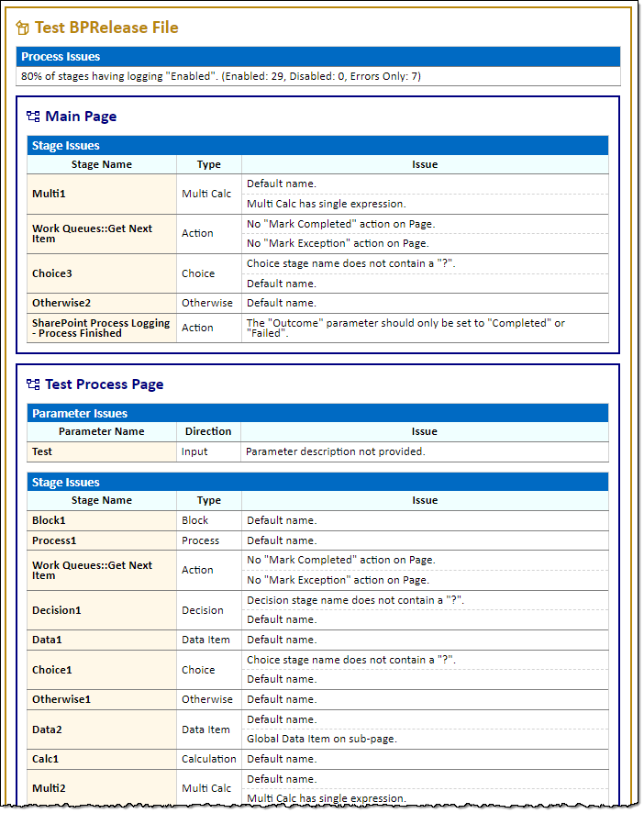Click the package icon beside Test BPRelease File
This screenshot has height=813, width=644.
click(x=22, y=28)
